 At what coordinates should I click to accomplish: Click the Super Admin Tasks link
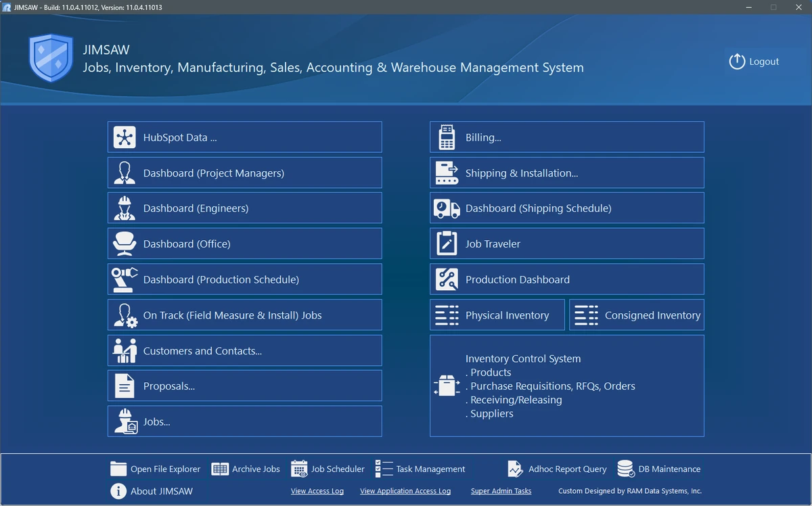[x=501, y=491]
